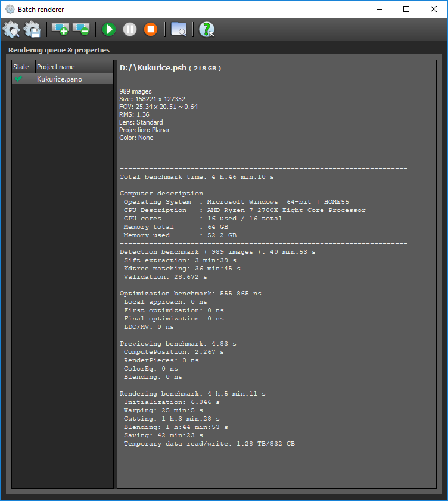Maximize the Batch renderer window
Screen dimensions: 448x501
click(x=406, y=9)
